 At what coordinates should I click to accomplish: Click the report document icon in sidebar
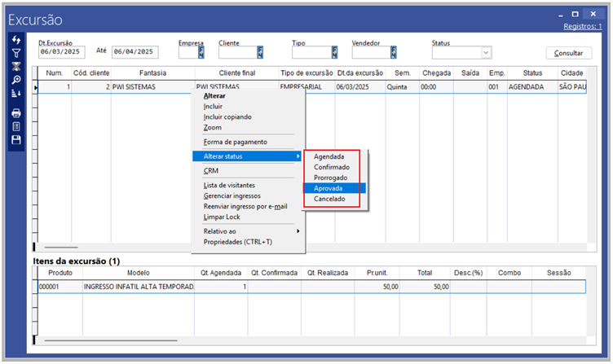coord(15,126)
